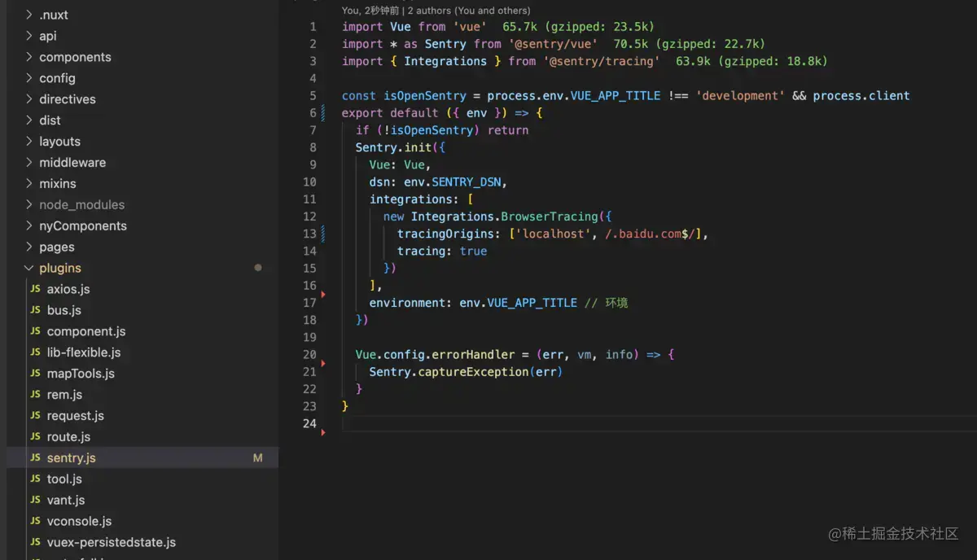Screen dimensions: 977x560
Task: Collapse the plugins folder
Action: [x=29, y=269]
